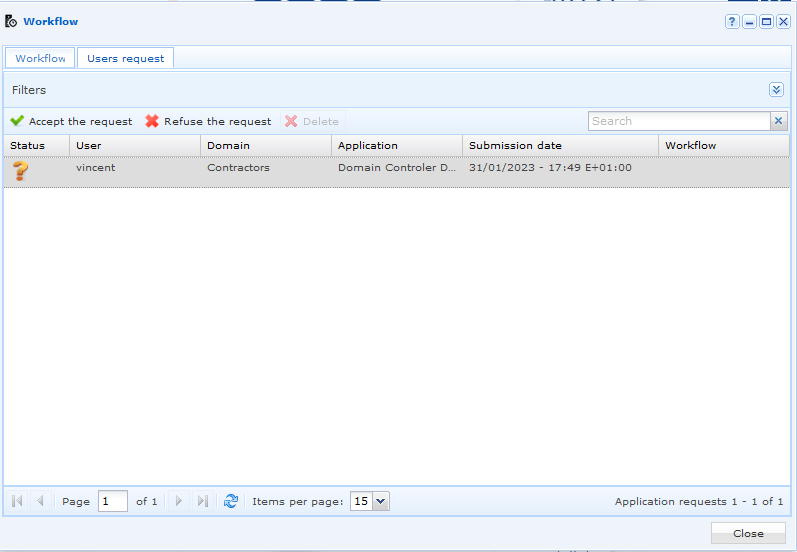Switch to the Workflow tab
Image resolution: width=797 pixels, height=552 pixels.
click(40, 58)
